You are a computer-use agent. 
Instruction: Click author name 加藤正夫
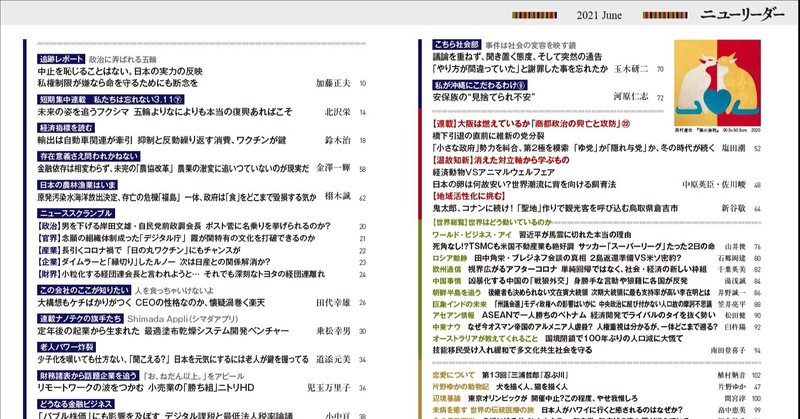333,83
